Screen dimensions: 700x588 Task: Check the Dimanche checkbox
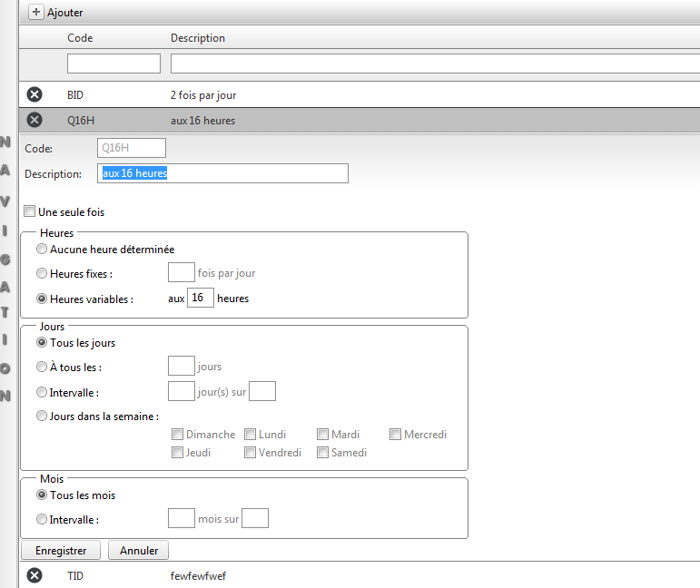click(x=177, y=434)
